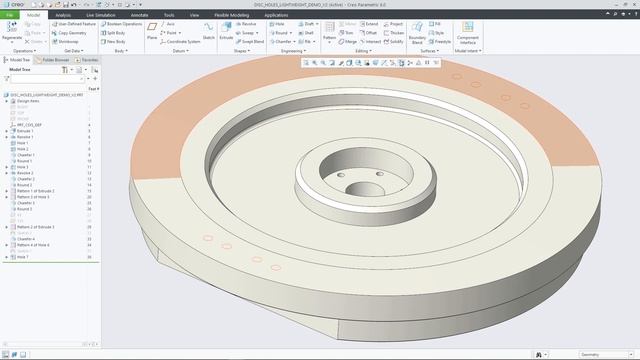Create a New Body

(x=113, y=42)
